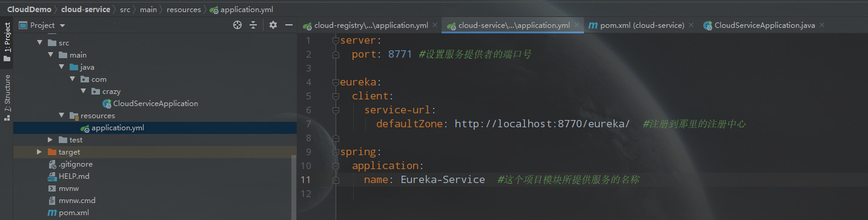Screen dimensions: 868x220
Task: Collapse the resources folder arrow
Action: (62, 116)
